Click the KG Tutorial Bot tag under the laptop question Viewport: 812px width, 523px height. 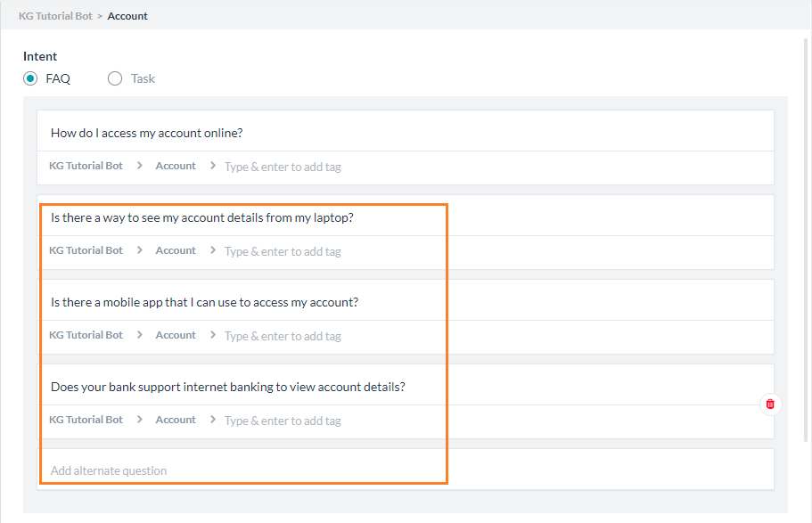click(x=86, y=250)
